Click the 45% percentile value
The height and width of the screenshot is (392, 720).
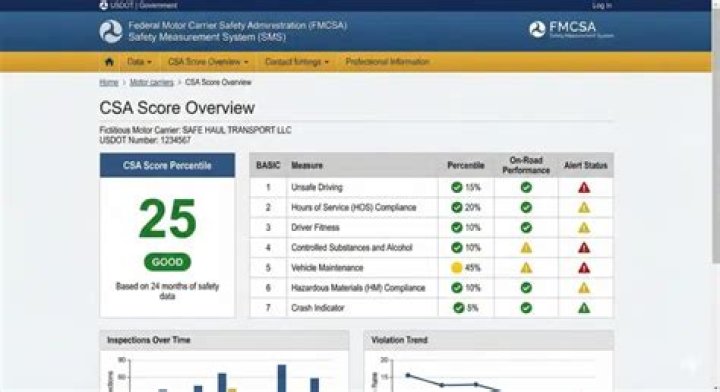[x=472, y=268]
